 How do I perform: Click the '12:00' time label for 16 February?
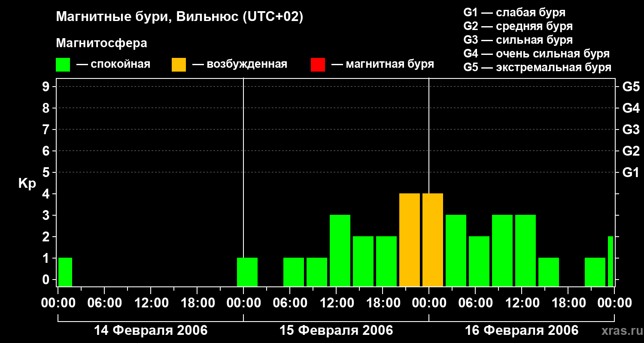(522, 303)
